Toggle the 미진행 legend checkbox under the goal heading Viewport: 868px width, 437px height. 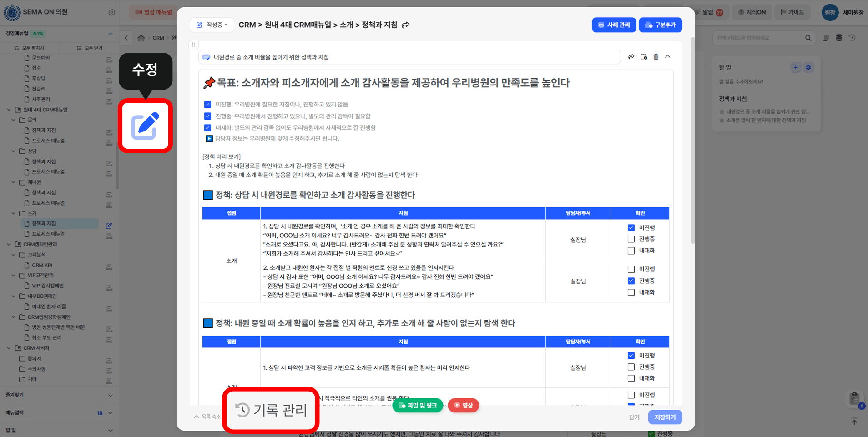207,105
